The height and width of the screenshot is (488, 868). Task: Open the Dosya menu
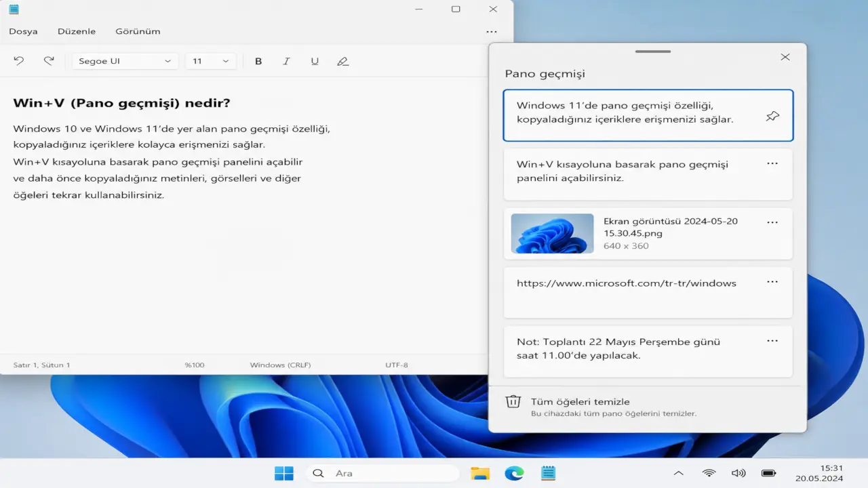[x=23, y=31]
